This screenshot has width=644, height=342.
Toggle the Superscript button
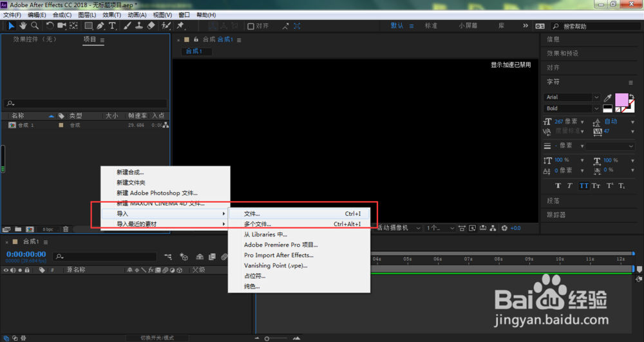610,185
